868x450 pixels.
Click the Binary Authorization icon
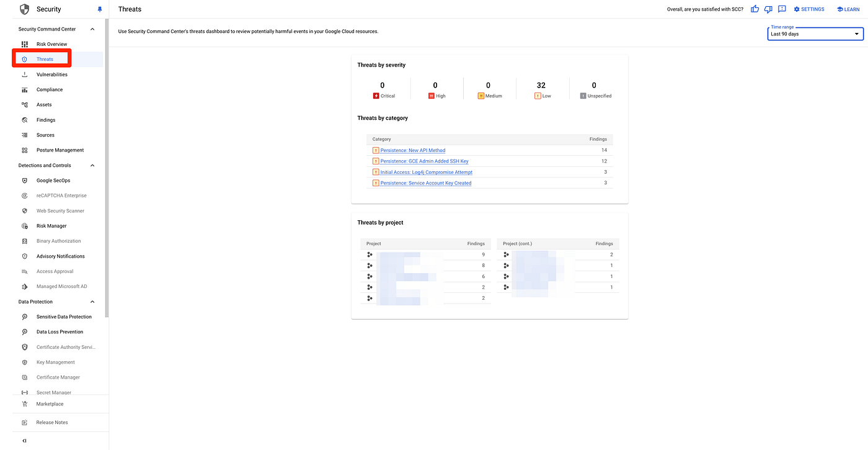coord(25,241)
